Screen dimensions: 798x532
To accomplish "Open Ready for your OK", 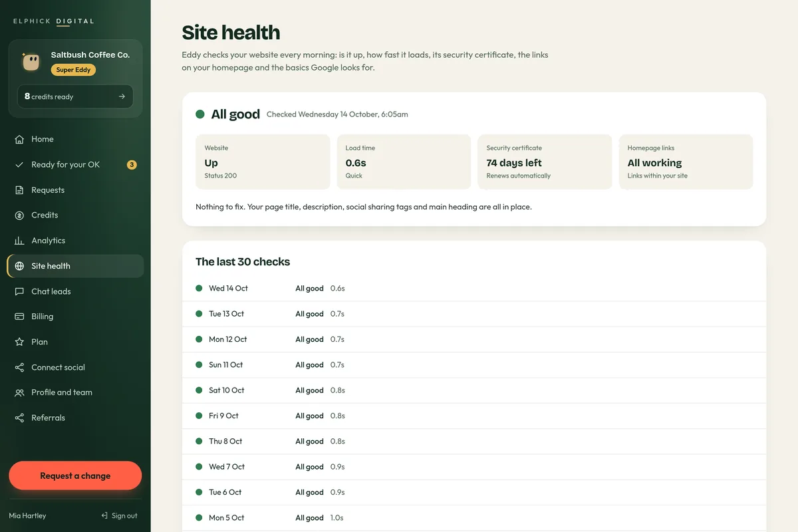I will [75, 164].
